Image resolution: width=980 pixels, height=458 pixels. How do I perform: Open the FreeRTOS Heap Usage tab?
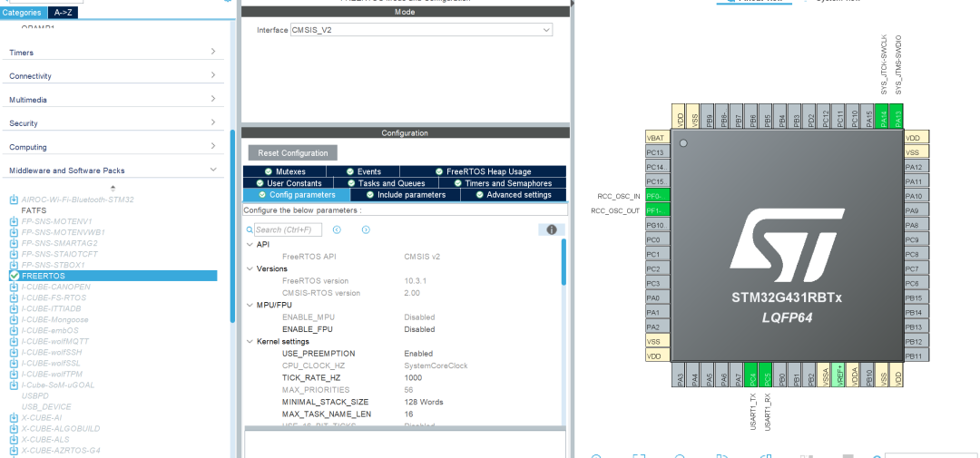coord(483,171)
